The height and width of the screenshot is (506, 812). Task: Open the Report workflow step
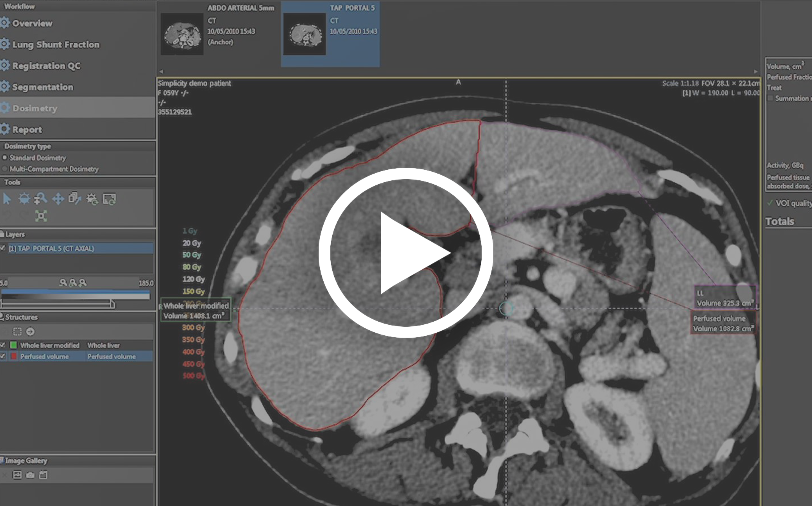coord(27,129)
